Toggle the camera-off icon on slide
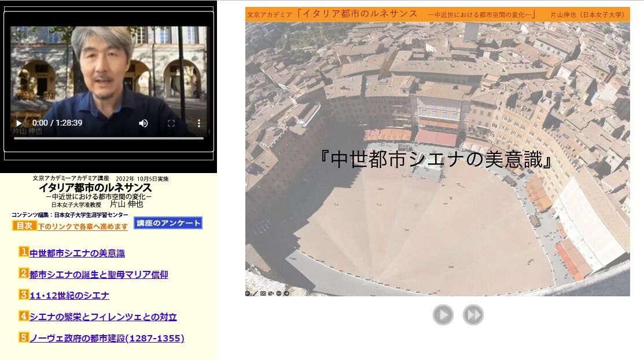Screen dimensions: 644x360 (x=271, y=293)
